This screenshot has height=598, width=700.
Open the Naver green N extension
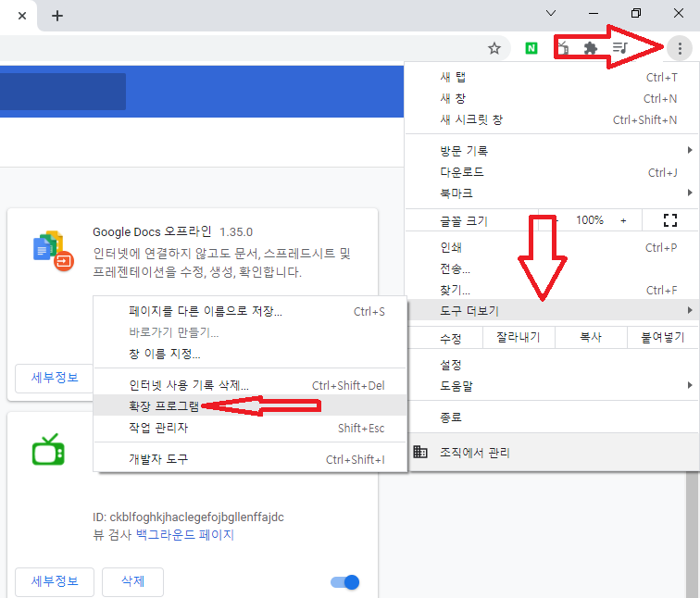tap(531, 48)
